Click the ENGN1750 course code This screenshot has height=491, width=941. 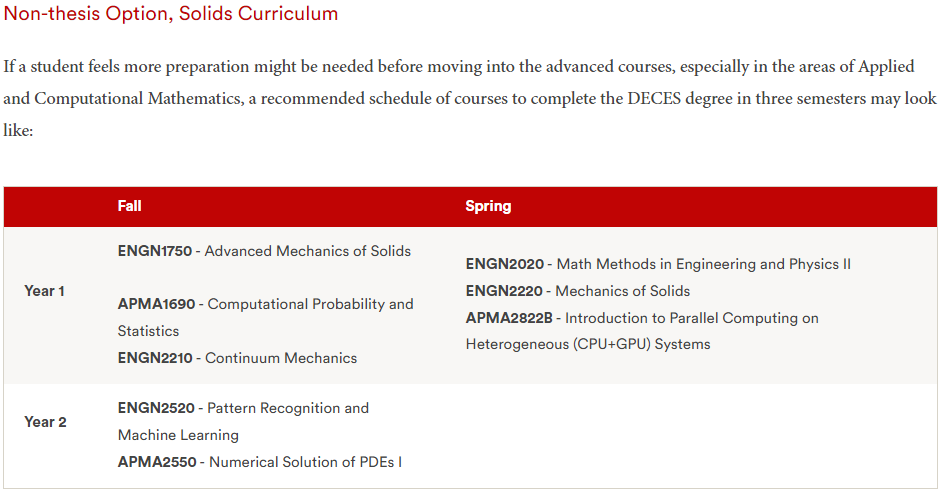pyautogui.click(x=155, y=251)
